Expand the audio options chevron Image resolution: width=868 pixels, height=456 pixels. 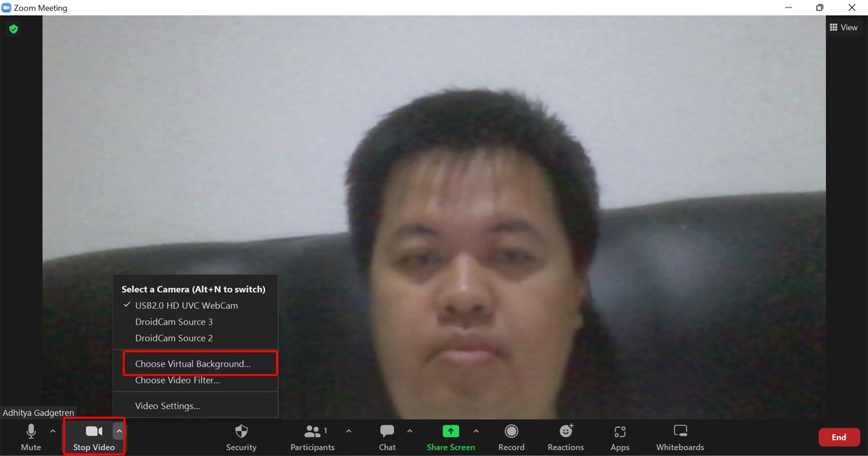point(52,430)
